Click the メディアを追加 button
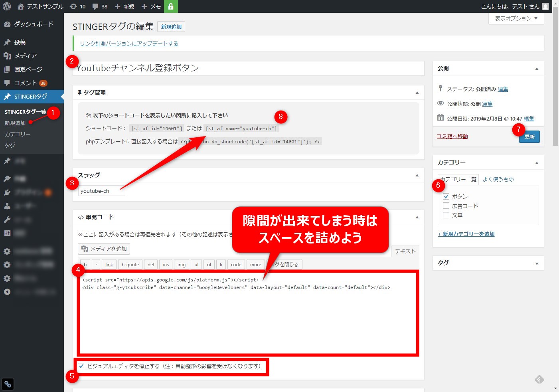Viewport: 559px width, 392px height. (x=104, y=249)
